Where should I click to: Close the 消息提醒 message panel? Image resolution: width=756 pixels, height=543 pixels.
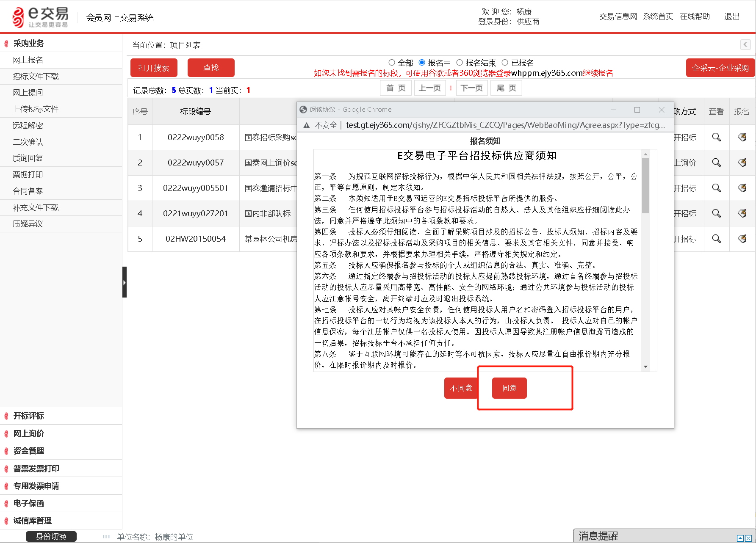point(748,538)
